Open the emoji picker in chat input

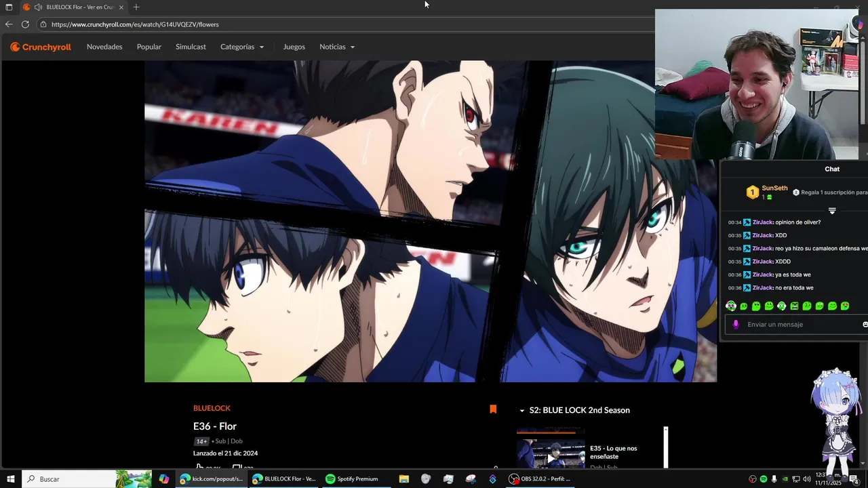(865, 325)
